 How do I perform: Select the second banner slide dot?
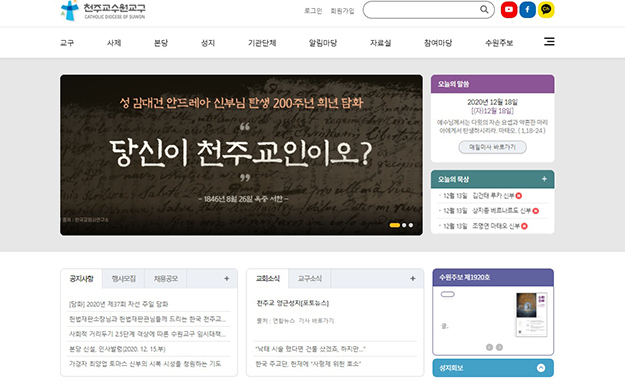click(x=404, y=225)
